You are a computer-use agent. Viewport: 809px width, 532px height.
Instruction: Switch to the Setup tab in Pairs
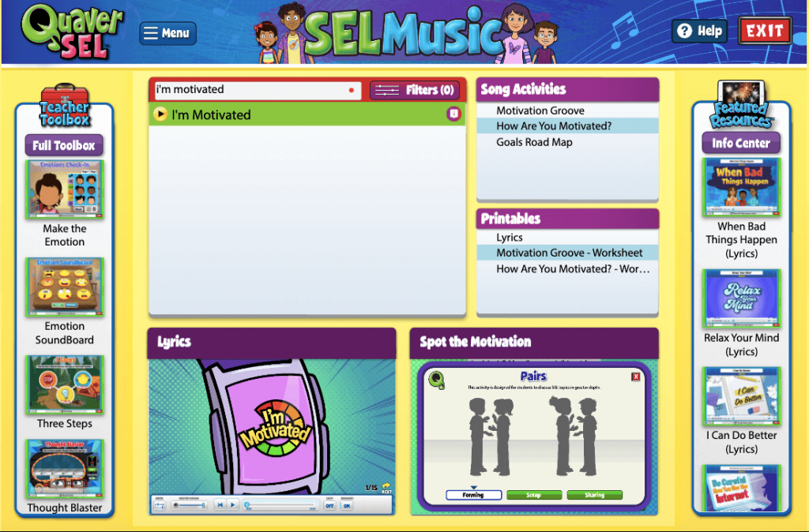(x=534, y=495)
